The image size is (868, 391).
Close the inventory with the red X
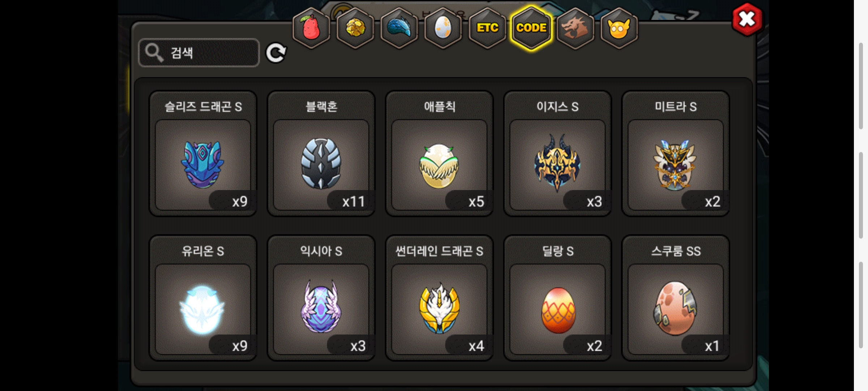tap(747, 19)
